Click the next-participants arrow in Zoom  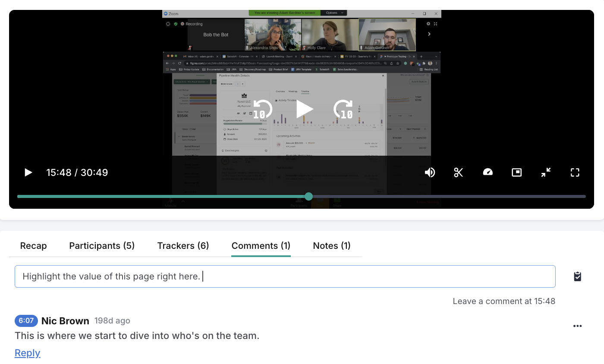tap(429, 34)
